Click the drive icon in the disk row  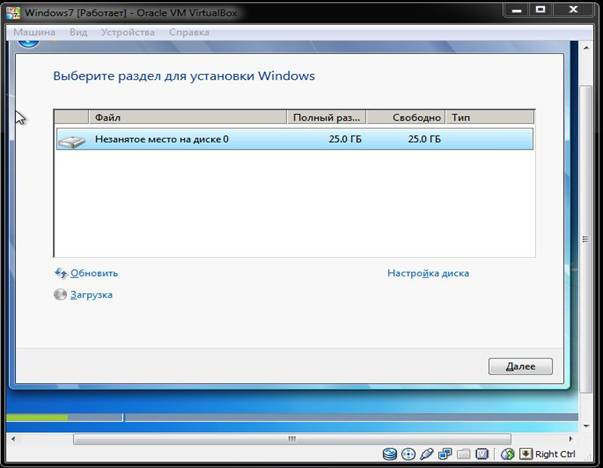[72, 141]
